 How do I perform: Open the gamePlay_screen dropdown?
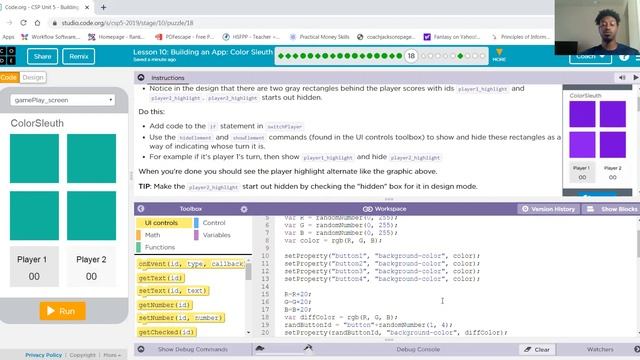pyautogui.click(x=62, y=100)
